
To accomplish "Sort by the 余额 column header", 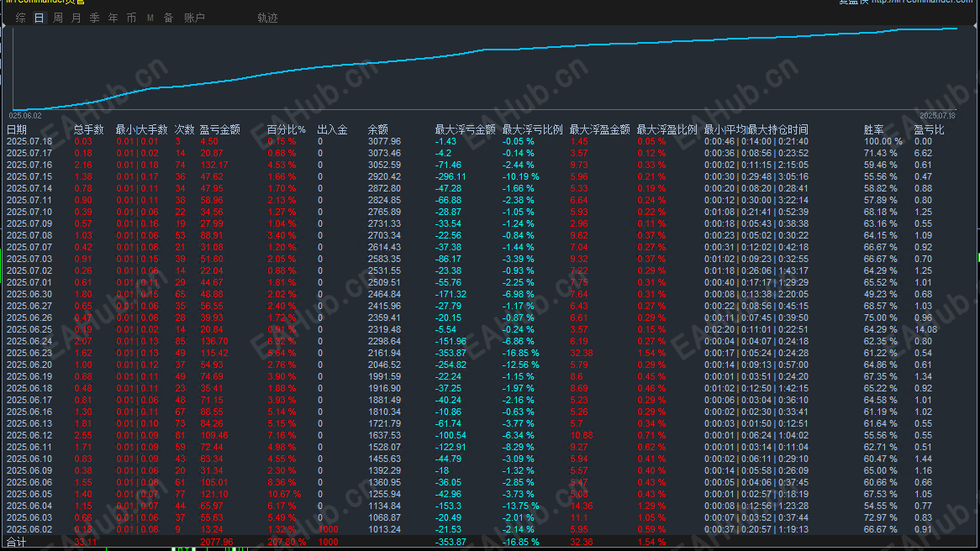I will [x=378, y=130].
